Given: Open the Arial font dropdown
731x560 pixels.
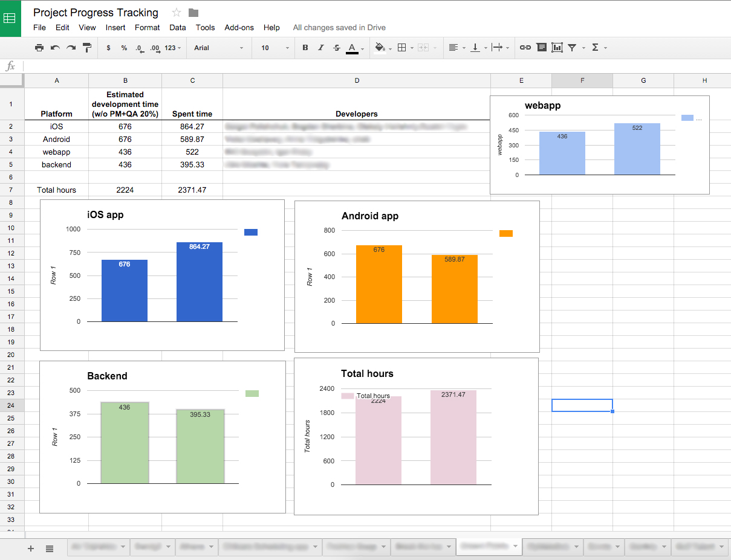Looking at the screenshot, I should (x=218, y=48).
